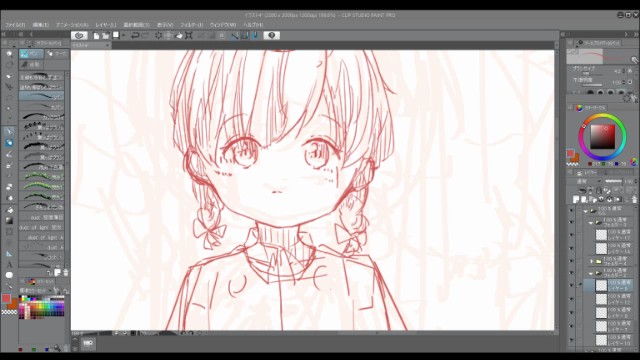Screen dimensions: 640x360
Task: Open the Clip Studio launcher icon in the command bar
Action: pos(79,36)
